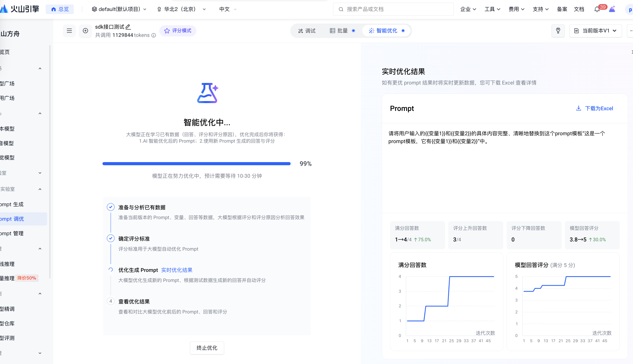
Task: Click the tokens info circle icon
Action: tap(154, 35)
